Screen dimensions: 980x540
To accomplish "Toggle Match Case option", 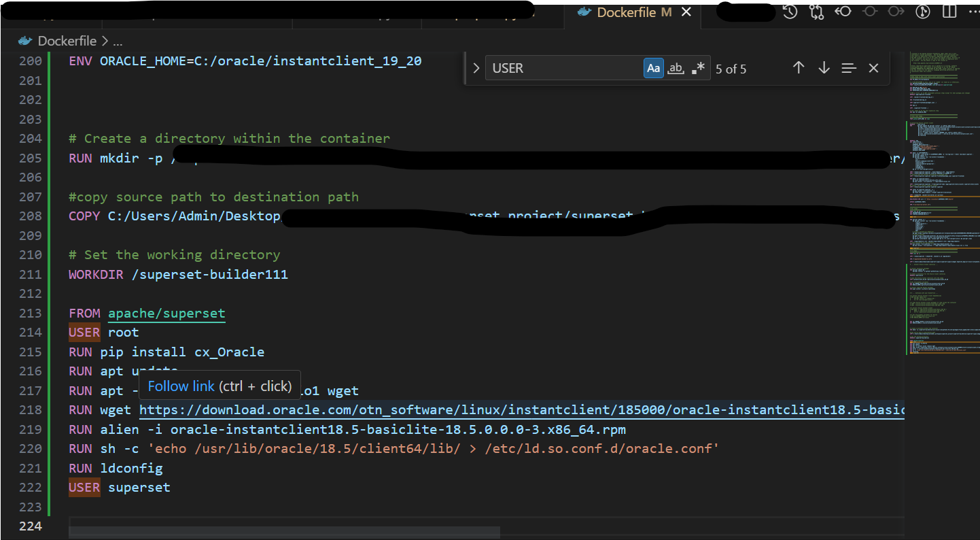I will tap(653, 68).
